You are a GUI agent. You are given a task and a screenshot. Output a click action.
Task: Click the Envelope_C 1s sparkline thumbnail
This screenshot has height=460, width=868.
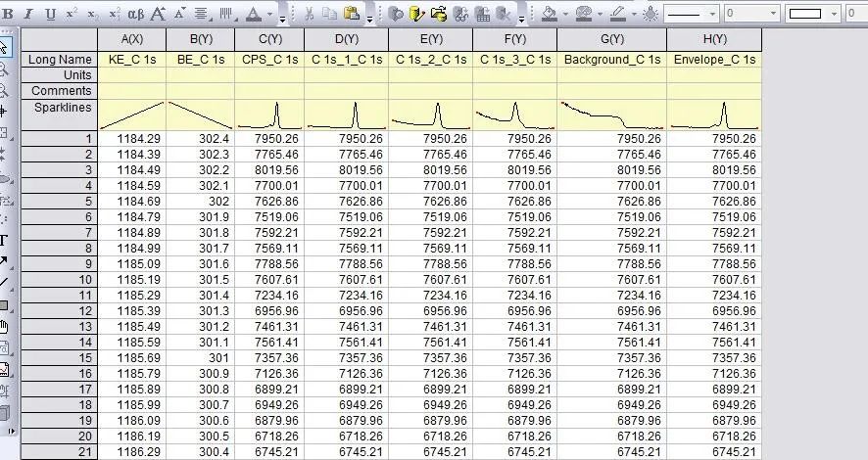point(714,115)
